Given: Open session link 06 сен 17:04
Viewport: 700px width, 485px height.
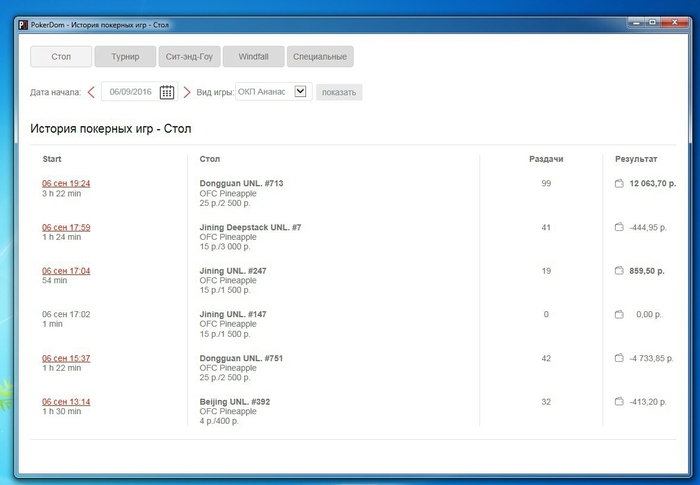Looking at the screenshot, I should (x=66, y=271).
